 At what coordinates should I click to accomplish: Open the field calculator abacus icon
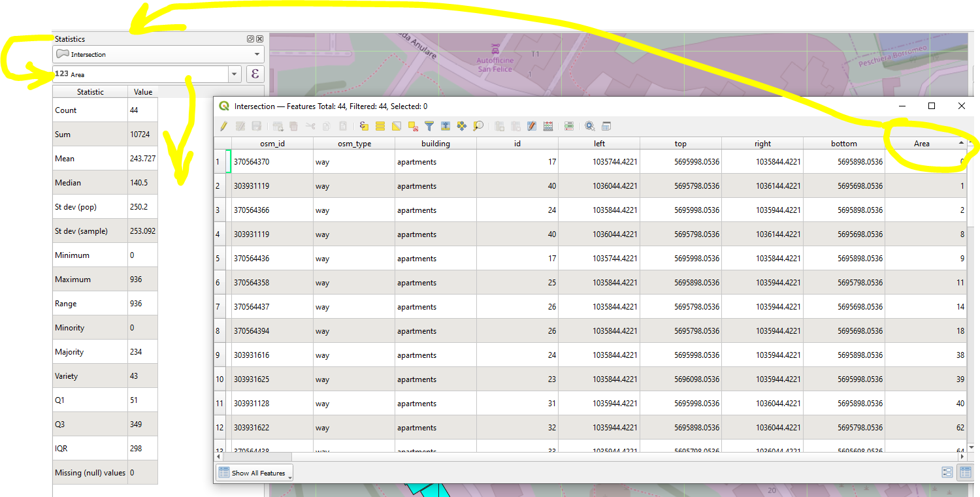point(547,126)
